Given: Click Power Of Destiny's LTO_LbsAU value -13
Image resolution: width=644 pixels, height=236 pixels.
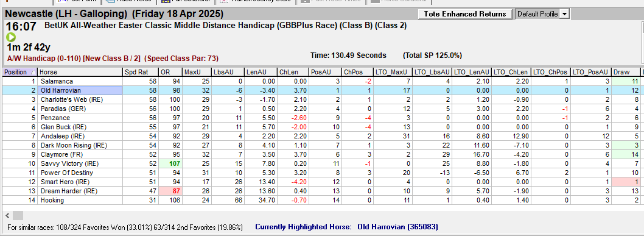Looking at the screenshot, I should (432, 173).
